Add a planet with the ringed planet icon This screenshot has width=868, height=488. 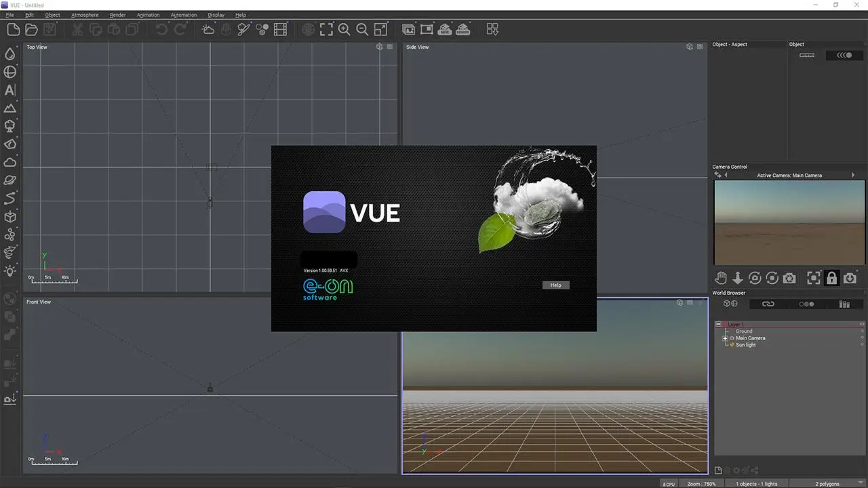pyautogui.click(x=10, y=180)
